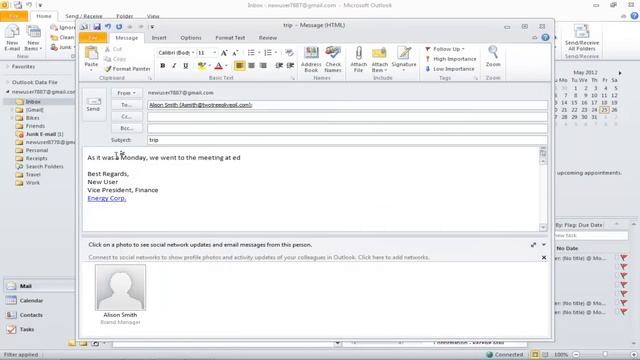Expand the people pane

tap(533, 245)
